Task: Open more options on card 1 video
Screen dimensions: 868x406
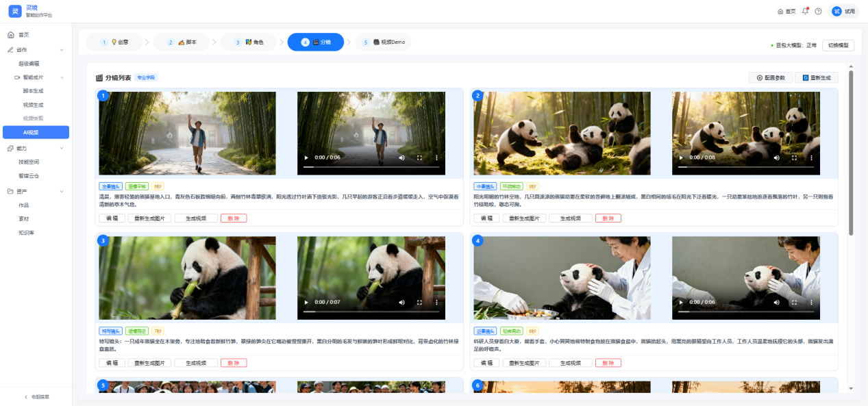Action: (x=436, y=157)
